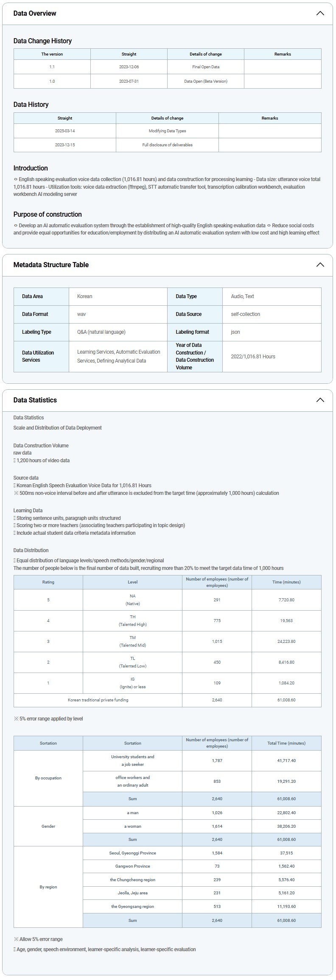Select the Final Open Data cell
Screen dimensions: 336x980
[x=206, y=67]
